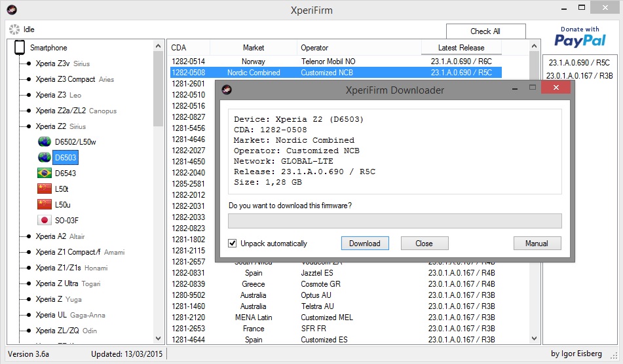Click the Brazil flag icon beside D6543
623x364 pixels.
click(x=45, y=173)
